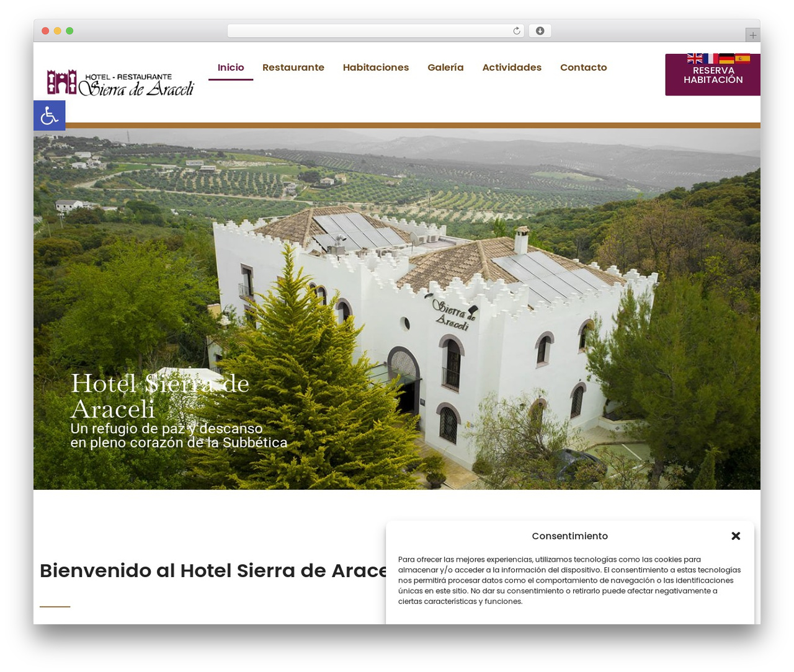Switch site language to English flag

click(695, 58)
